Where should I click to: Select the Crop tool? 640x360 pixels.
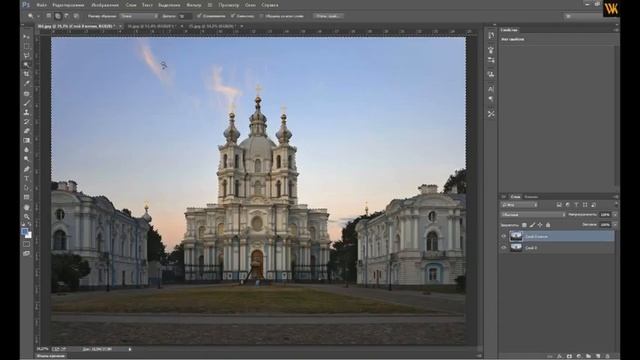(x=27, y=74)
